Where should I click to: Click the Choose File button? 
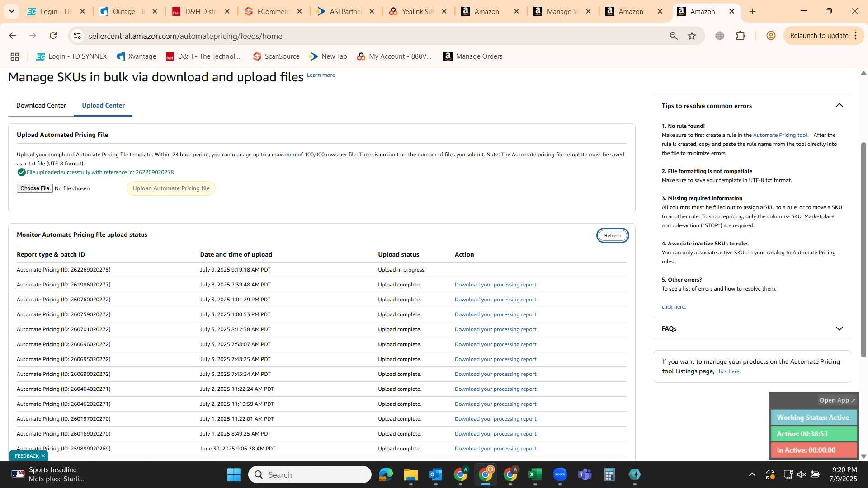point(35,188)
